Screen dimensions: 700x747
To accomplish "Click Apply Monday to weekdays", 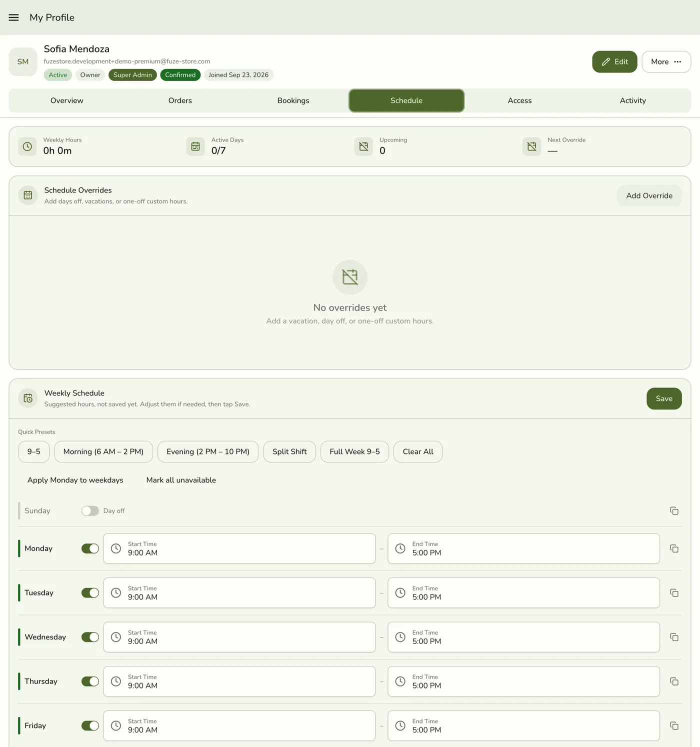I will [x=75, y=480].
